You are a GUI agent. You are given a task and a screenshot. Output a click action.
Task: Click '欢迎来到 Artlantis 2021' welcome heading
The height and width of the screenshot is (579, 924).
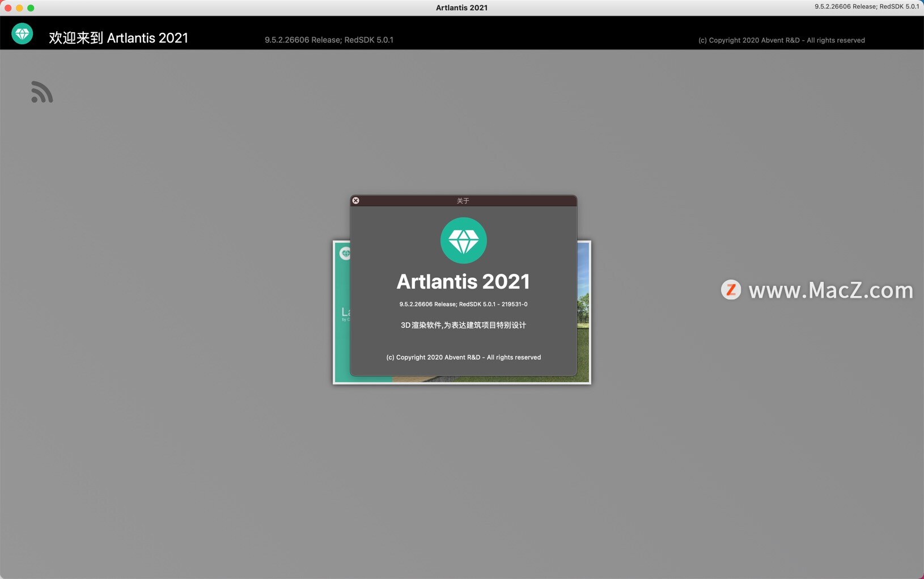(118, 38)
